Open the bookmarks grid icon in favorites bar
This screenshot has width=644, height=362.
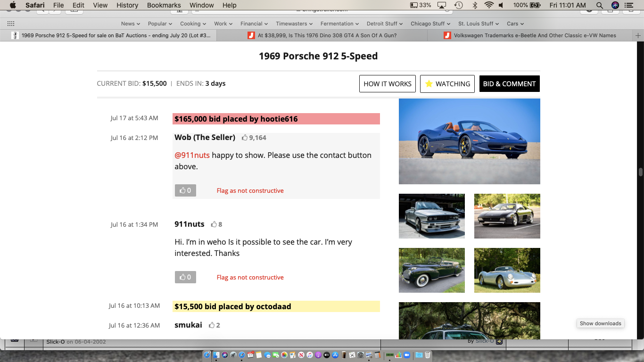[x=11, y=24]
